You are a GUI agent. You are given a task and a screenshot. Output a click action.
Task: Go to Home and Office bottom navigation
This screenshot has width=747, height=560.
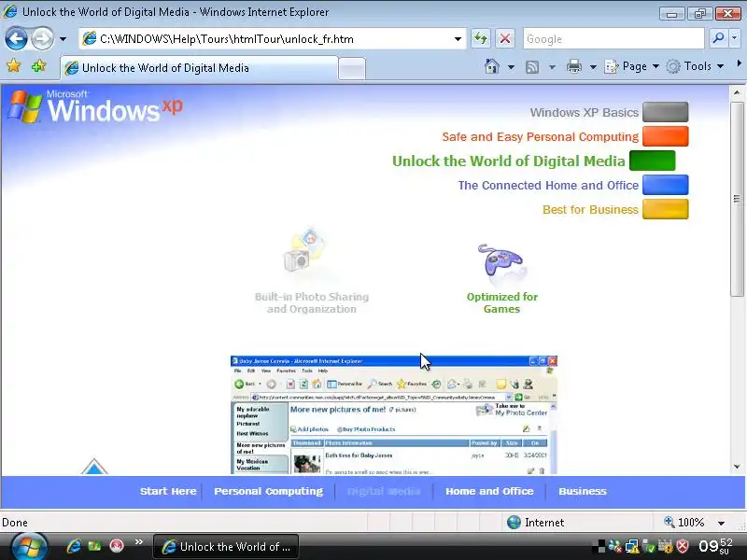[489, 491]
